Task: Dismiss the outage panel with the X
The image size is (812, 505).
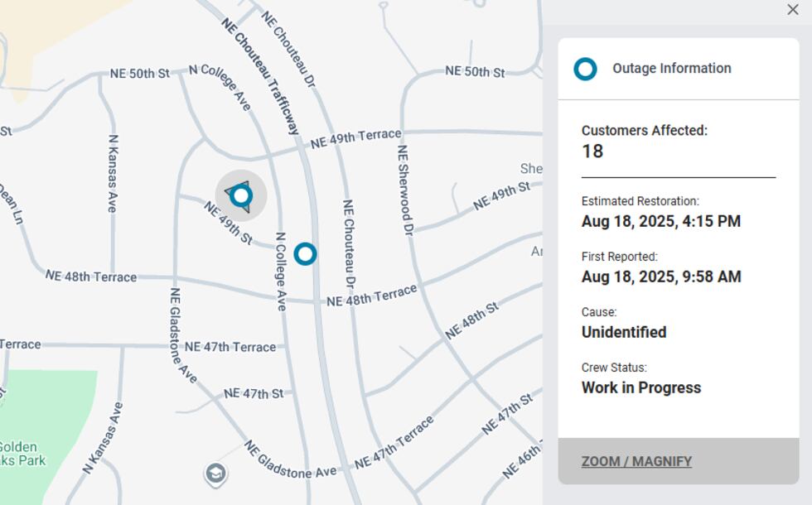Action: click(x=793, y=10)
